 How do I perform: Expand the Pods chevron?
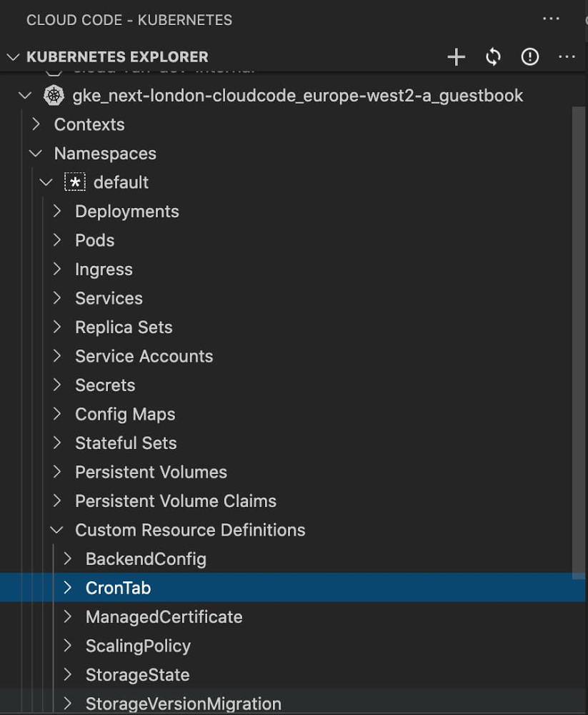57,240
